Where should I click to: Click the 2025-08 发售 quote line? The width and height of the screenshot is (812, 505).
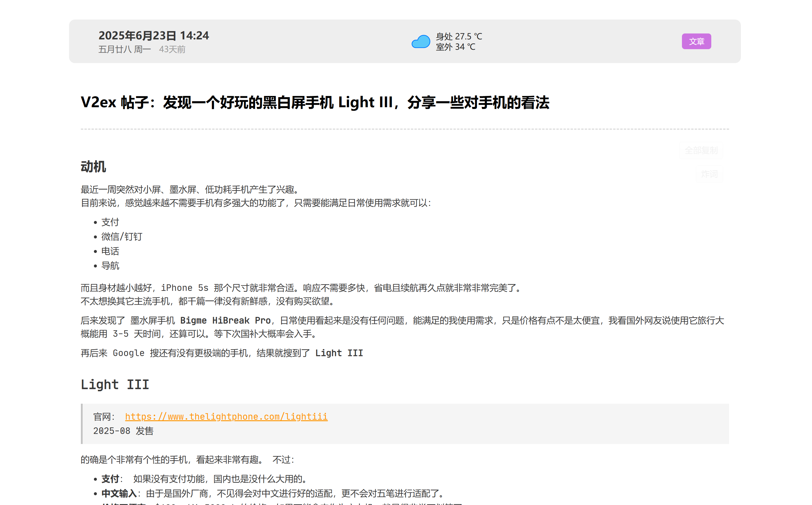point(123,431)
